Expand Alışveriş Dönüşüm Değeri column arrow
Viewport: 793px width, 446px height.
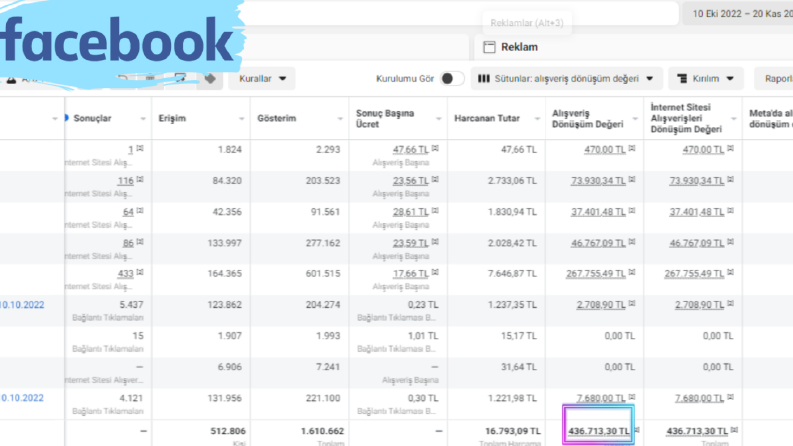[x=636, y=119]
